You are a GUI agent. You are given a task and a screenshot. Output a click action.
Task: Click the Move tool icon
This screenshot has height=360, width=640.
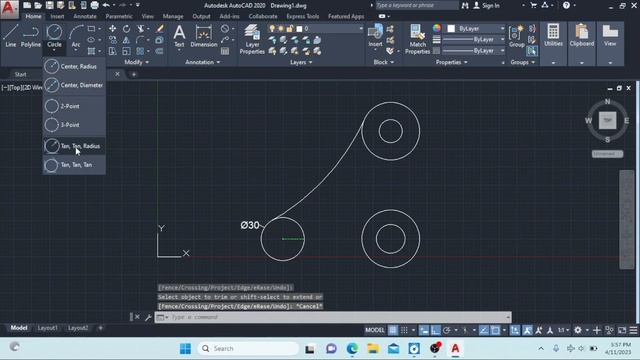tap(112, 29)
